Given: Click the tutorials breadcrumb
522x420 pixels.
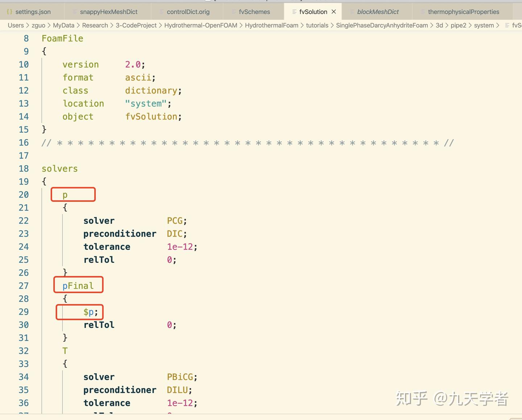Looking at the screenshot, I should click(317, 25).
